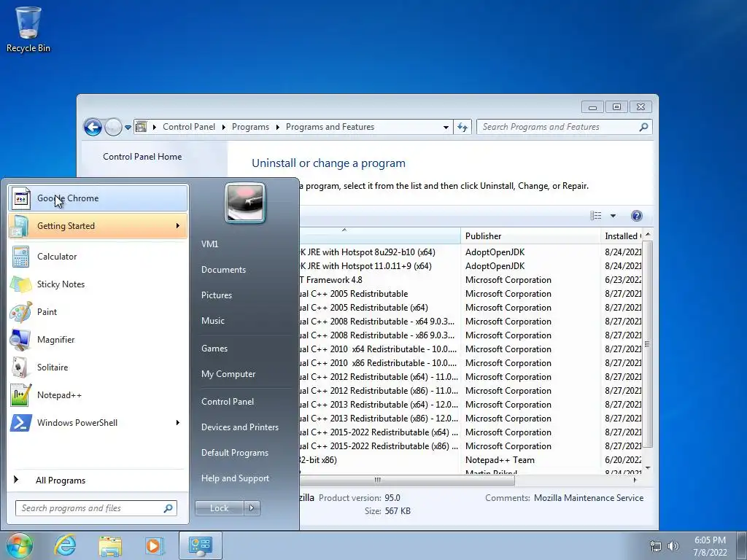The image size is (747, 560).
Task: Click the Getting Started icon
Action: click(x=20, y=226)
